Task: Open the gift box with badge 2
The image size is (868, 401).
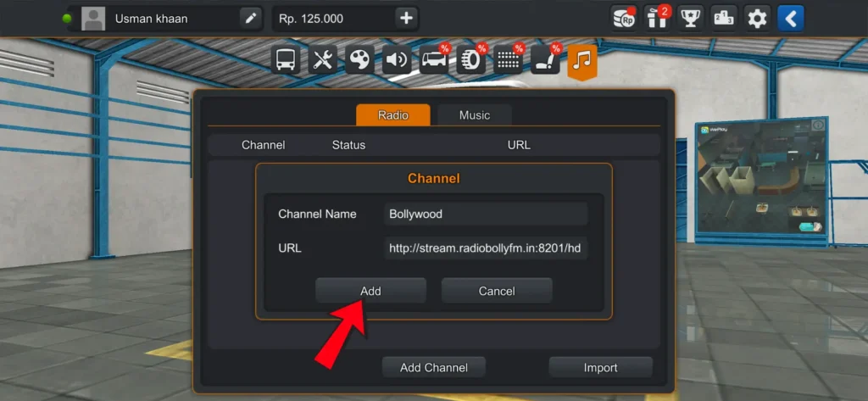Action: pyautogui.click(x=657, y=19)
